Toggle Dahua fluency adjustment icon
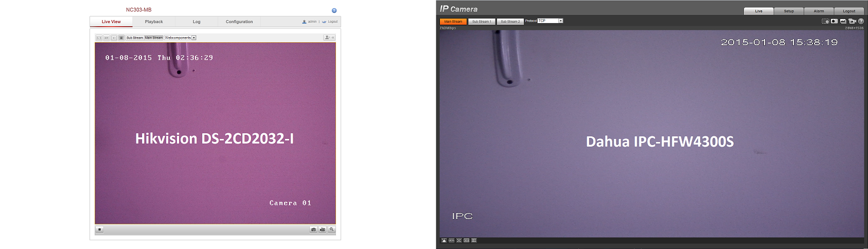 pos(474,240)
